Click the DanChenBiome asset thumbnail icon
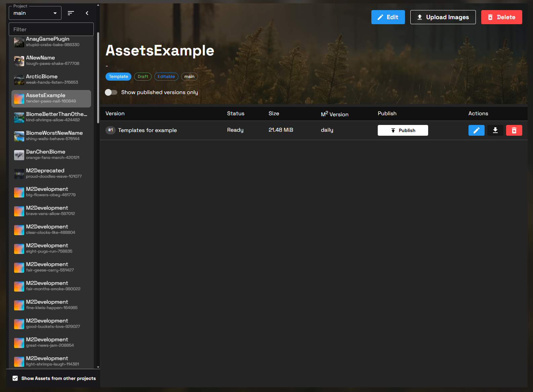 19,155
